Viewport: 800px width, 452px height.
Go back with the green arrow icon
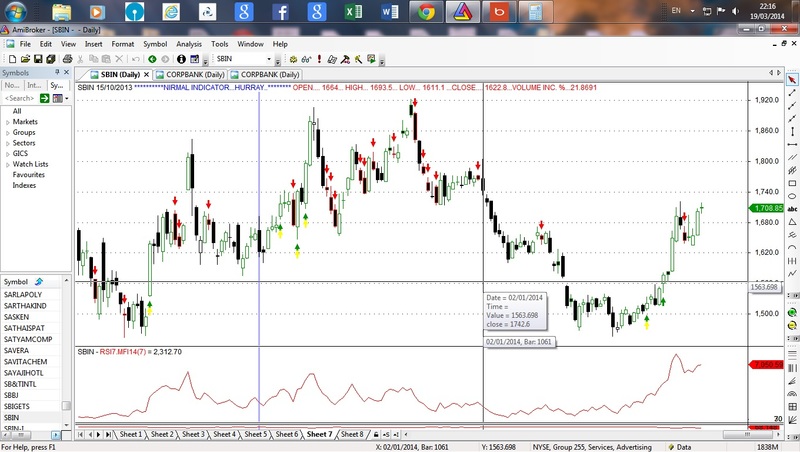click(x=152, y=59)
